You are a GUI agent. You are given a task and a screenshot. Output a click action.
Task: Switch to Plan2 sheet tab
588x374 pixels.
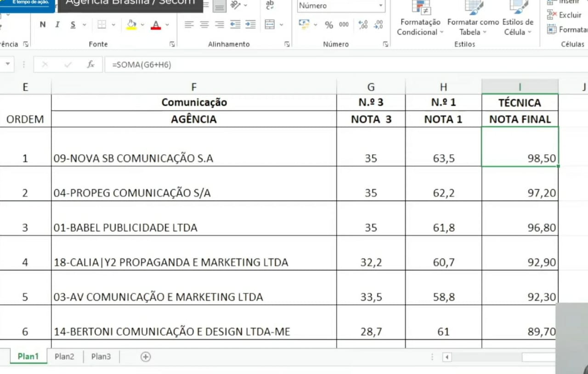point(64,357)
